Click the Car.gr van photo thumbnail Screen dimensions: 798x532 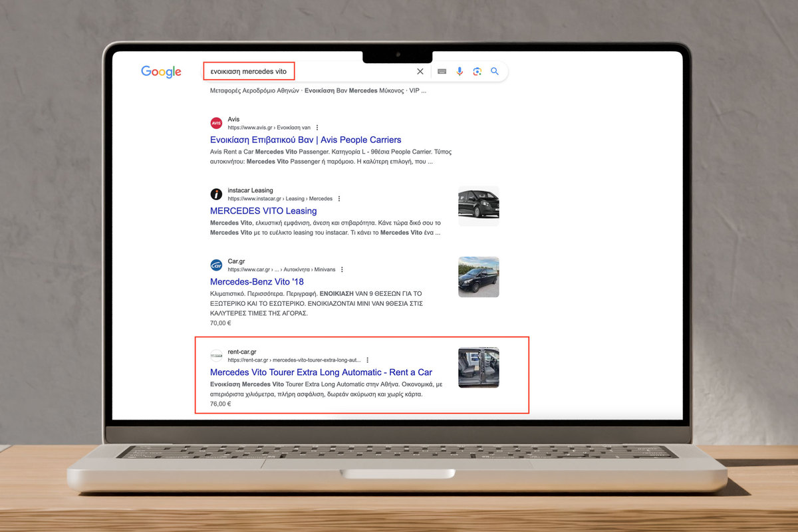click(479, 277)
